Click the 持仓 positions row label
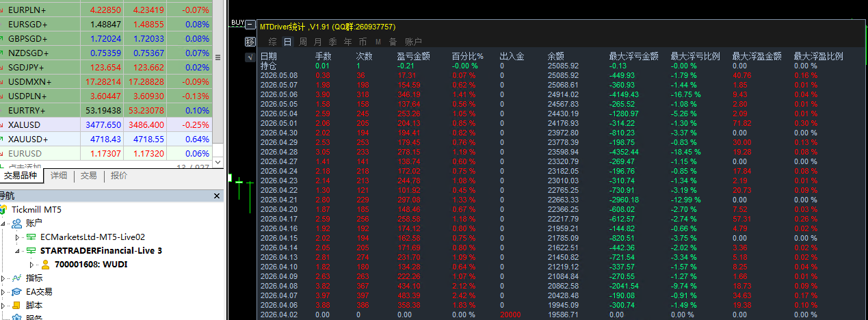This screenshot has height=320, width=868. 269,66
